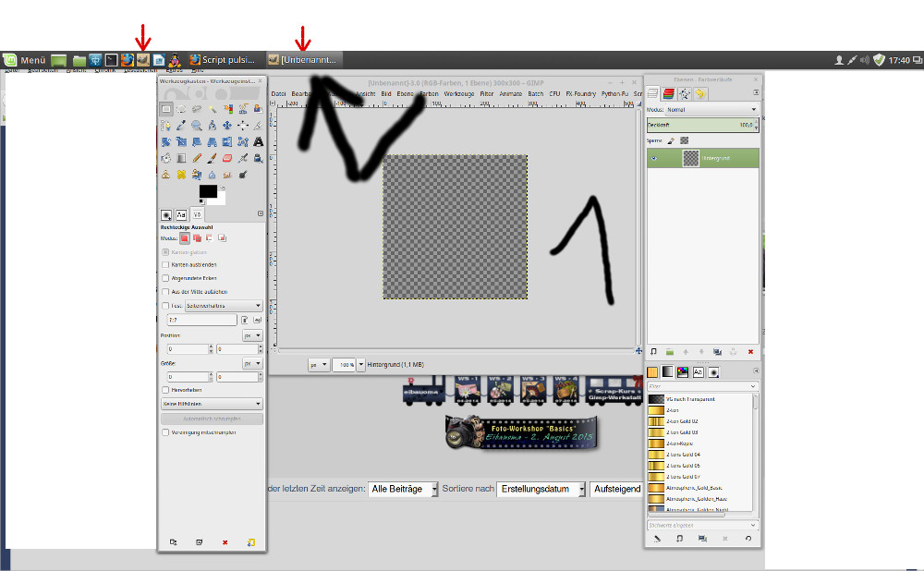Launch Firefox from the panel
This screenshot has height=571, width=924.
point(127,59)
